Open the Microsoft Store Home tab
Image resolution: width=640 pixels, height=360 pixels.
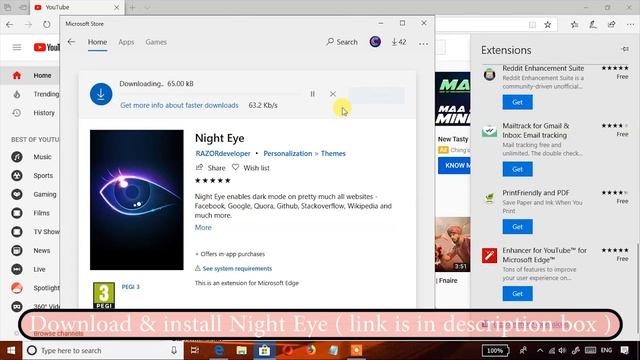pos(97,42)
